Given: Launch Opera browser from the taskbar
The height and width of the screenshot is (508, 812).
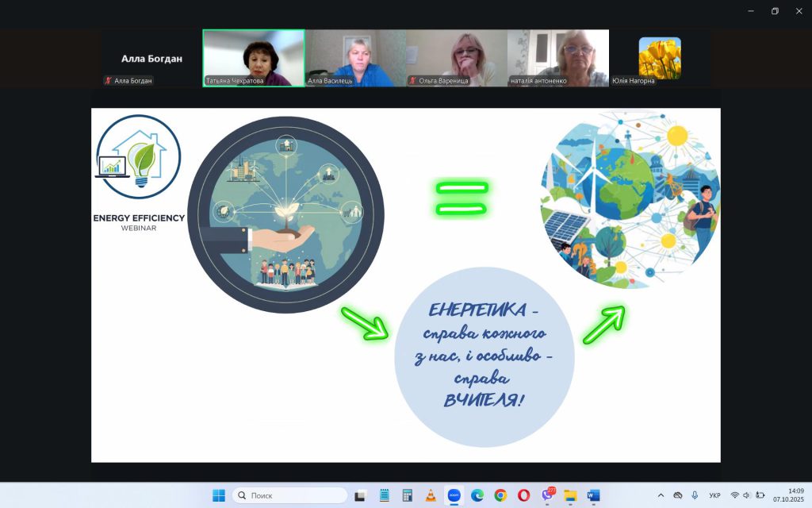Looking at the screenshot, I should pyautogui.click(x=523, y=495).
